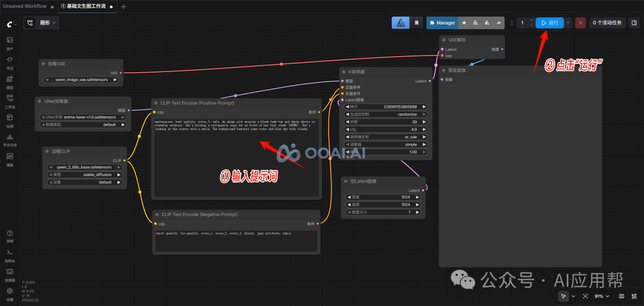Open the 控制台 console panel

10,255
